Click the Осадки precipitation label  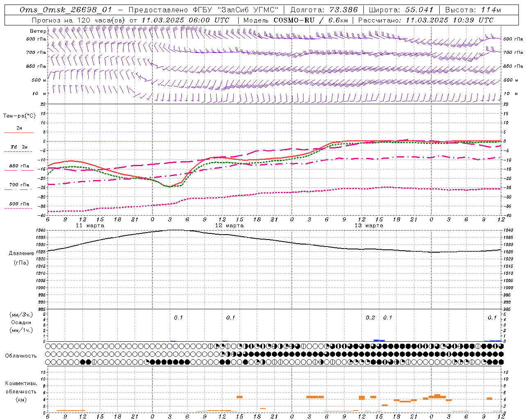pos(21,322)
